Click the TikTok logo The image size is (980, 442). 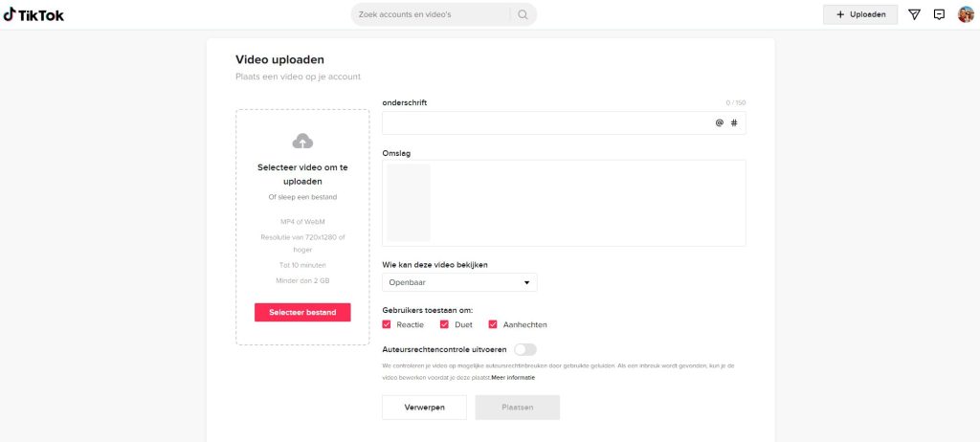pos(33,15)
